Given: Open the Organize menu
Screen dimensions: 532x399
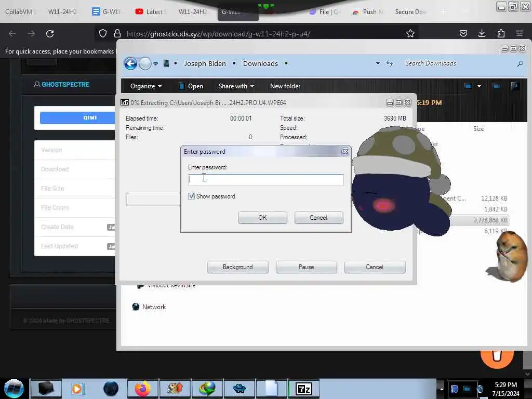Looking at the screenshot, I should (145, 86).
